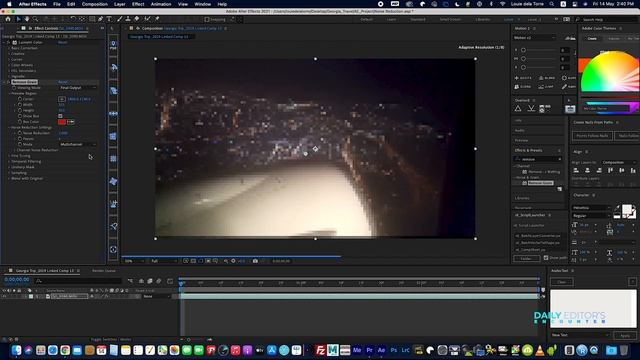
Task: Select the Create tab in Adobe Color Themes
Action: click(592, 38)
